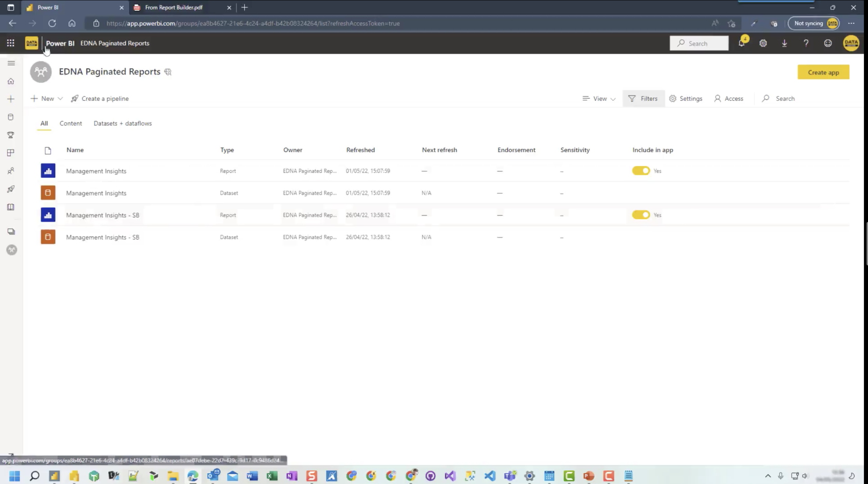
Task: Open the View dropdown menu
Action: (599, 99)
